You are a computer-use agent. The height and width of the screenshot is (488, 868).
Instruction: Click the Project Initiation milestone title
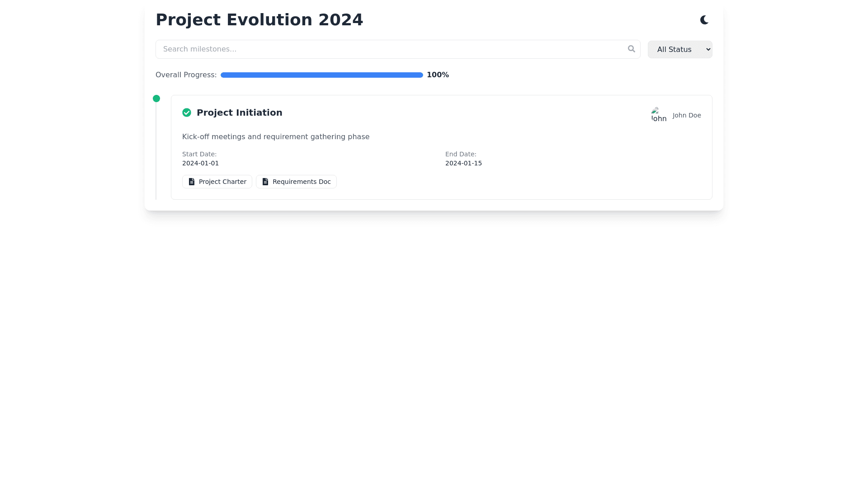(239, 113)
